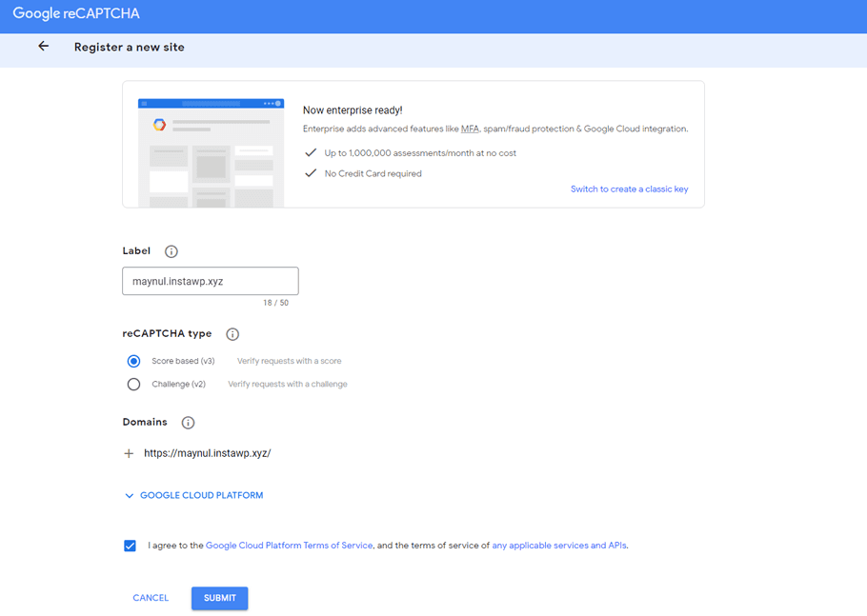This screenshot has height=616, width=867.
Task: Click CANCEL to abandon registration
Action: [x=151, y=598]
